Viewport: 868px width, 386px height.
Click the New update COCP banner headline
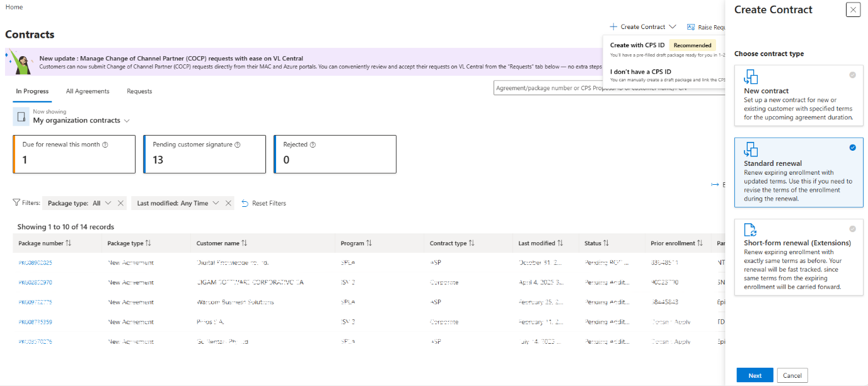coord(171,59)
